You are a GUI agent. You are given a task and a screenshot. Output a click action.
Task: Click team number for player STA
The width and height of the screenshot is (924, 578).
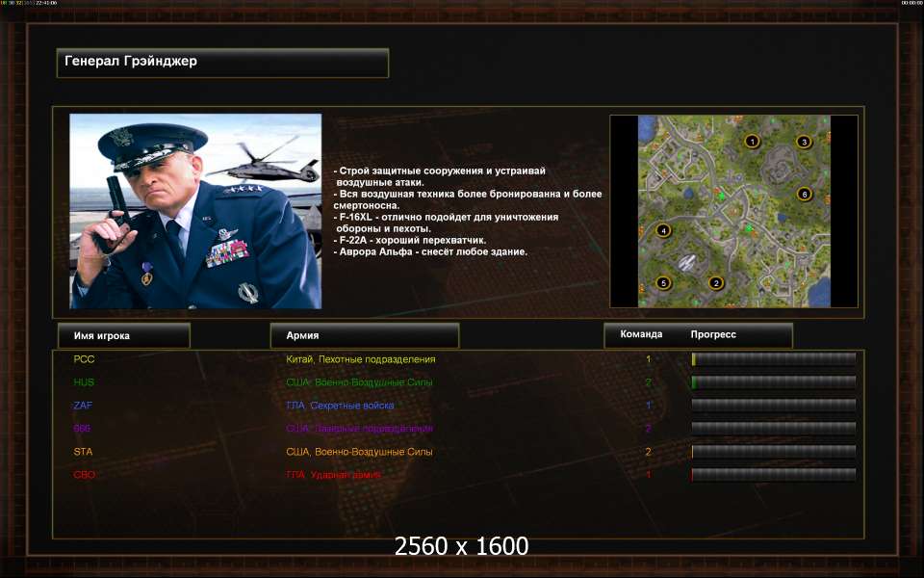(648, 452)
